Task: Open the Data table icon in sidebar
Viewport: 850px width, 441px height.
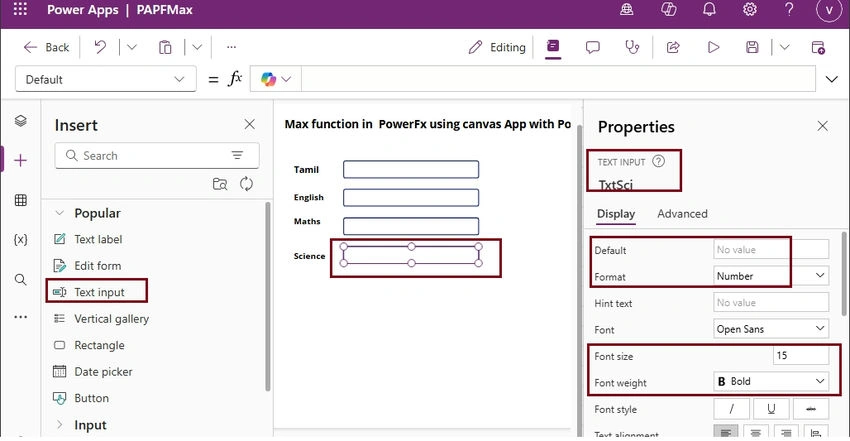Action: [x=21, y=200]
